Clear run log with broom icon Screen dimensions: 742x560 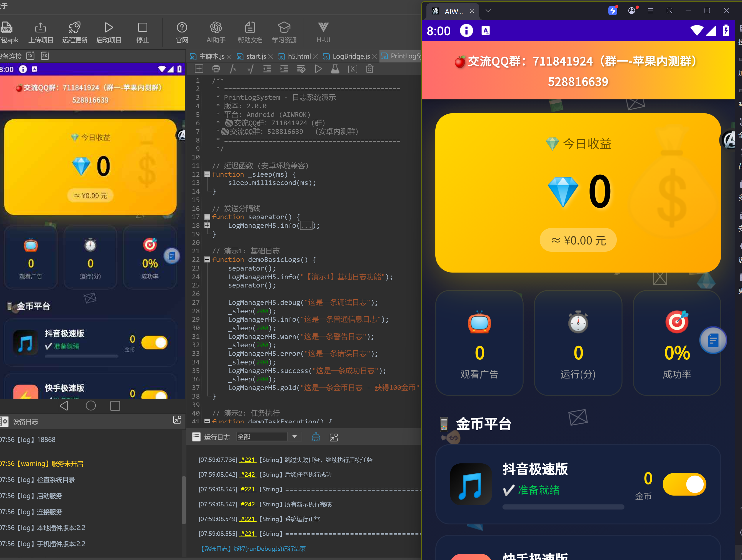tap(316, 437)
